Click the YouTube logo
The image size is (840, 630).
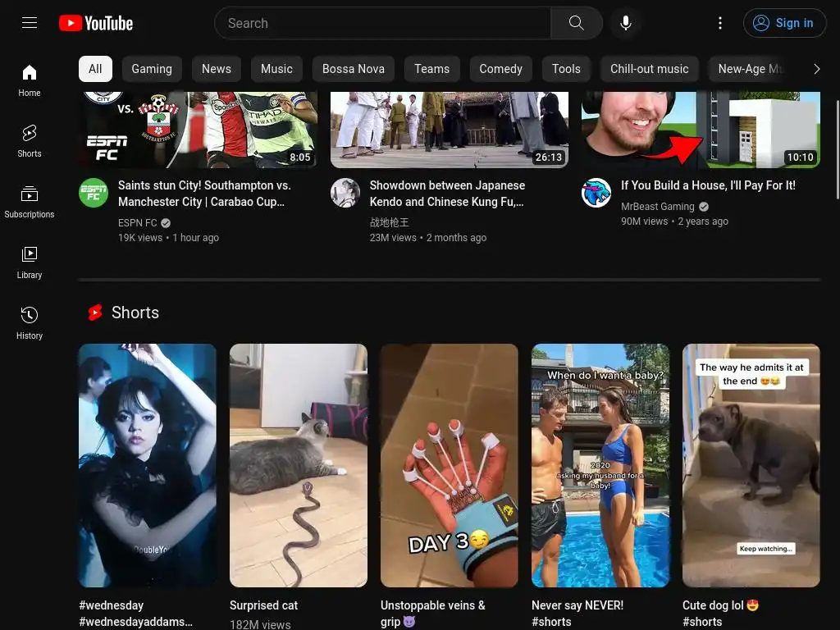click(x=96, y=23)
